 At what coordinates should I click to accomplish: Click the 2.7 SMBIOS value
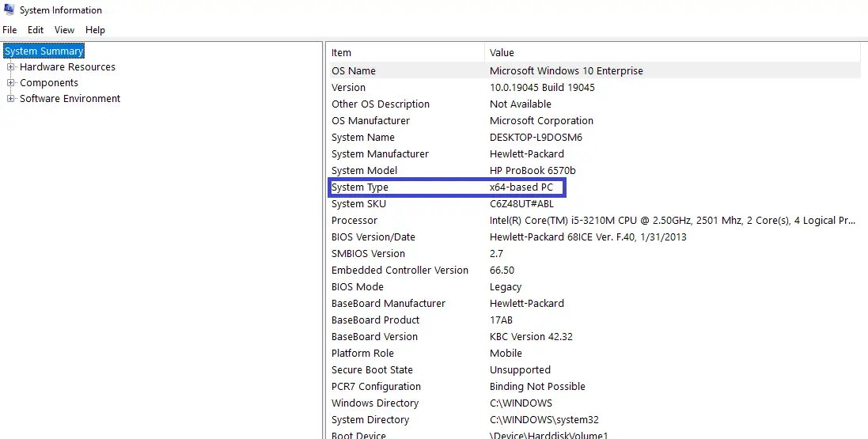[x=497, y=254]
